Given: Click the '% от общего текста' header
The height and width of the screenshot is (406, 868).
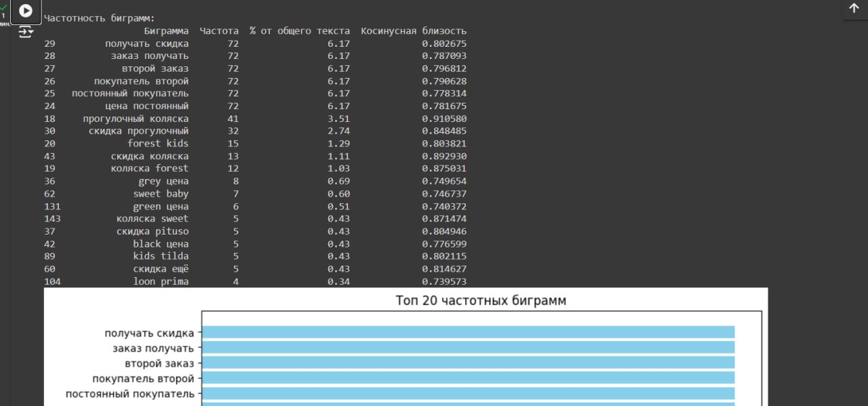Looking at the screenshot, I should pos(300,31).
